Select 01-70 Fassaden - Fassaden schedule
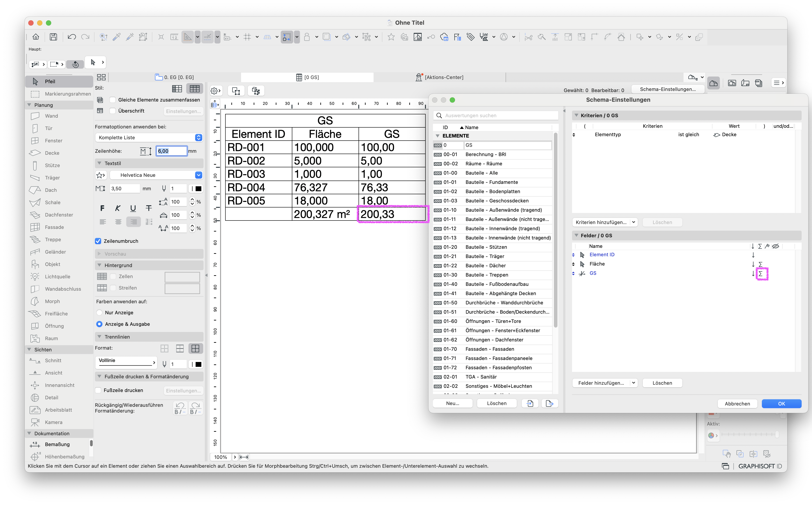 492,349
